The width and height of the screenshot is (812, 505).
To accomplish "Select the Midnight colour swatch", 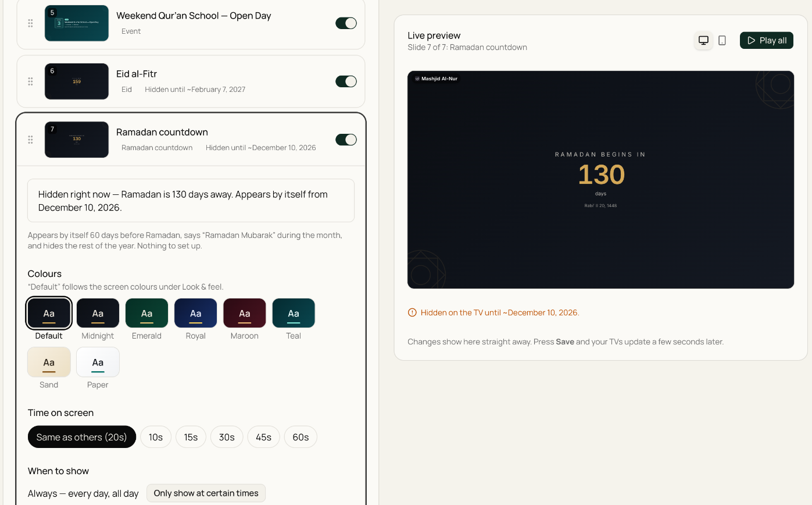I will [98, 314].
